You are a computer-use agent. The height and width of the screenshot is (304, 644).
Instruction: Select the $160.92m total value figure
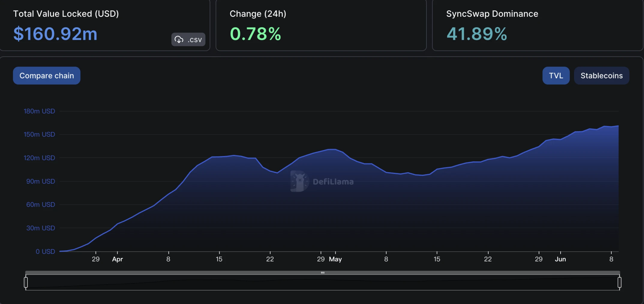click(55, 34)
